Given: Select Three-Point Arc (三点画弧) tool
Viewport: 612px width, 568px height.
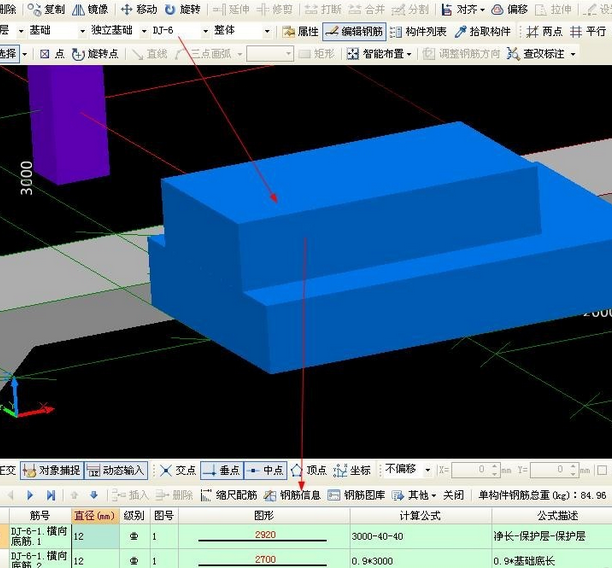Looking at the screenshot, I should [204, 54].
